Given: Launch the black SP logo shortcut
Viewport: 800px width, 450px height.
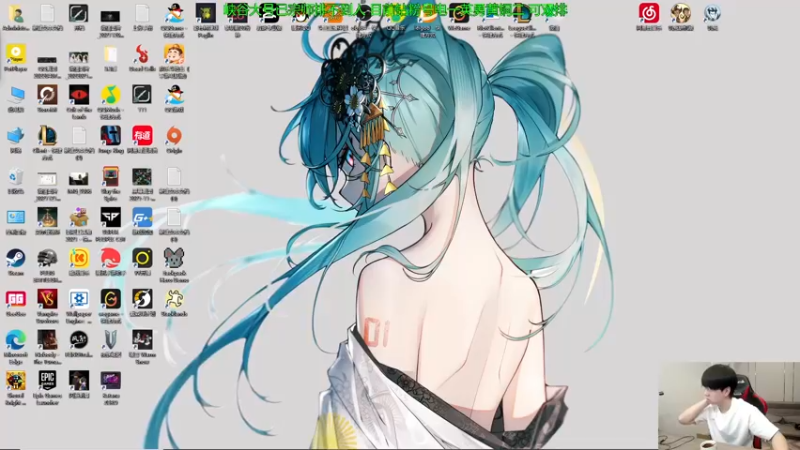Looking at the screenshot, I should (111, 217).
